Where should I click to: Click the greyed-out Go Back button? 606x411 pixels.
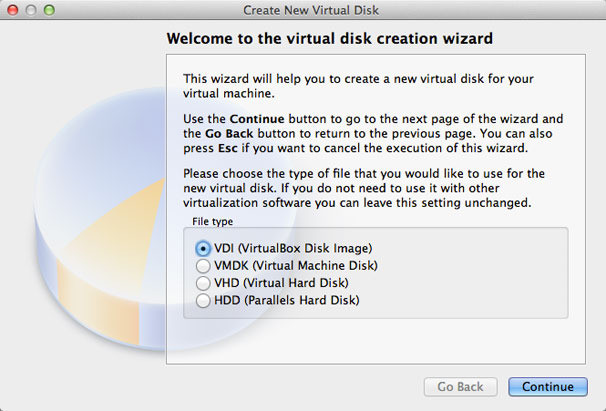pyautogui.click(x=460, y=387)
